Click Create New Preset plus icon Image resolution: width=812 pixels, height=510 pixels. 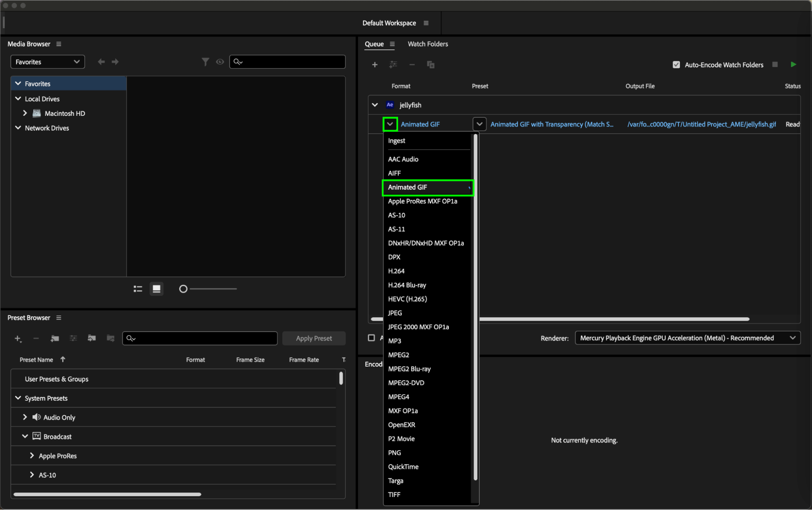click(17, 338)
